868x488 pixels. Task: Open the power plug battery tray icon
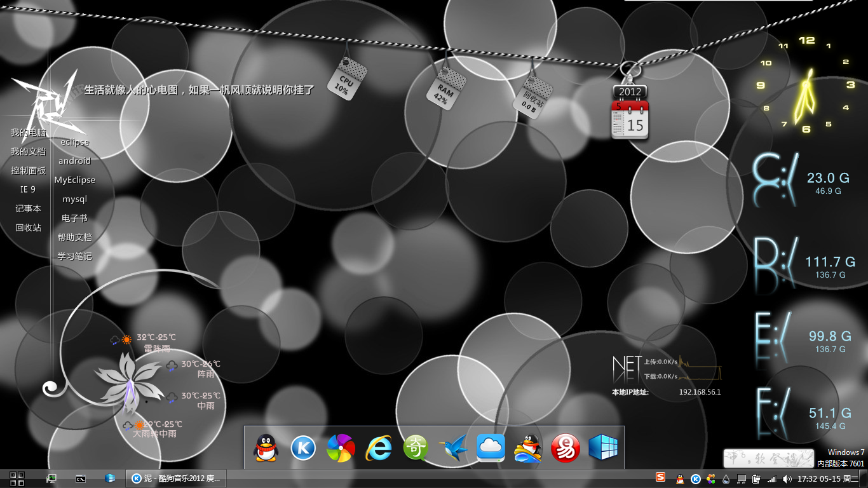tap(756, 479)
